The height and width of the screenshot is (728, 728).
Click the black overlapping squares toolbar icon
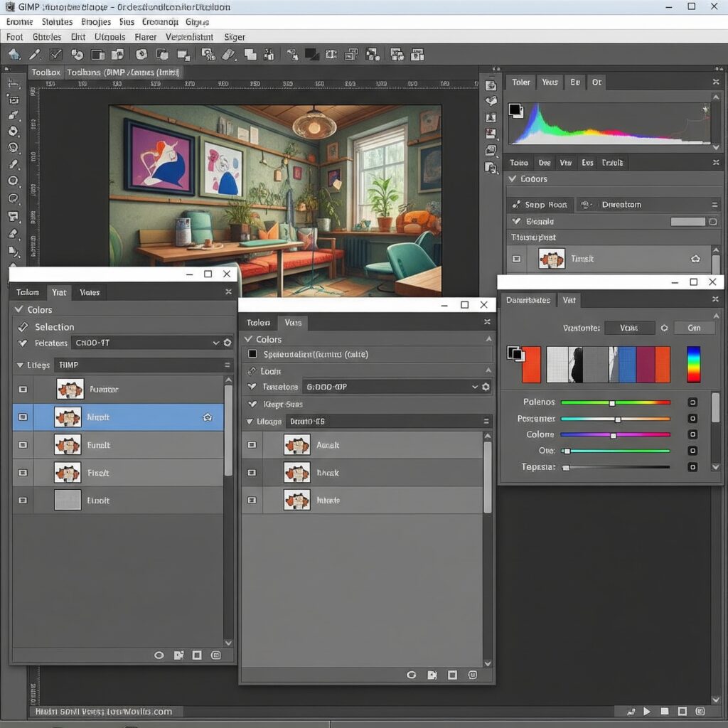click(x=311, y=55)
